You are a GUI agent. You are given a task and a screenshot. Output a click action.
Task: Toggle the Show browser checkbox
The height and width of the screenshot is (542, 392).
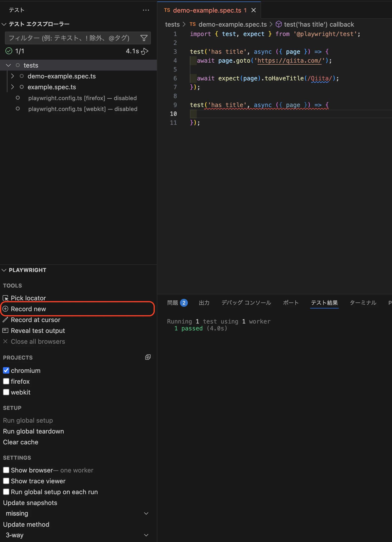click(x=6, y=470)
